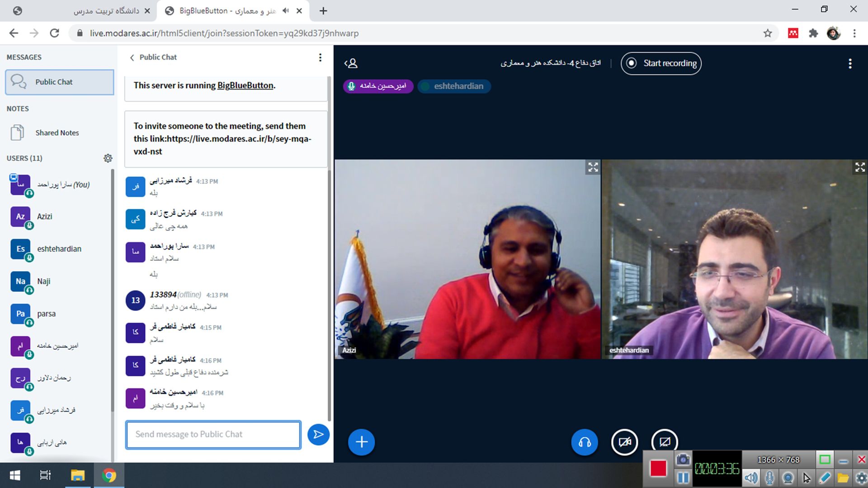Open Public Chat options three-dot menu
The height and width of the screenshot is (488, 868).
click(320, 57)
